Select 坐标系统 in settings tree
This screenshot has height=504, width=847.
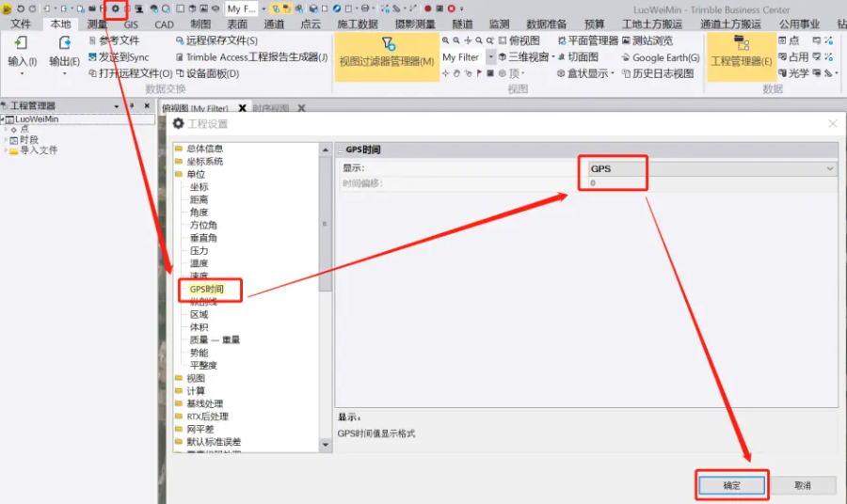(204, 161)
